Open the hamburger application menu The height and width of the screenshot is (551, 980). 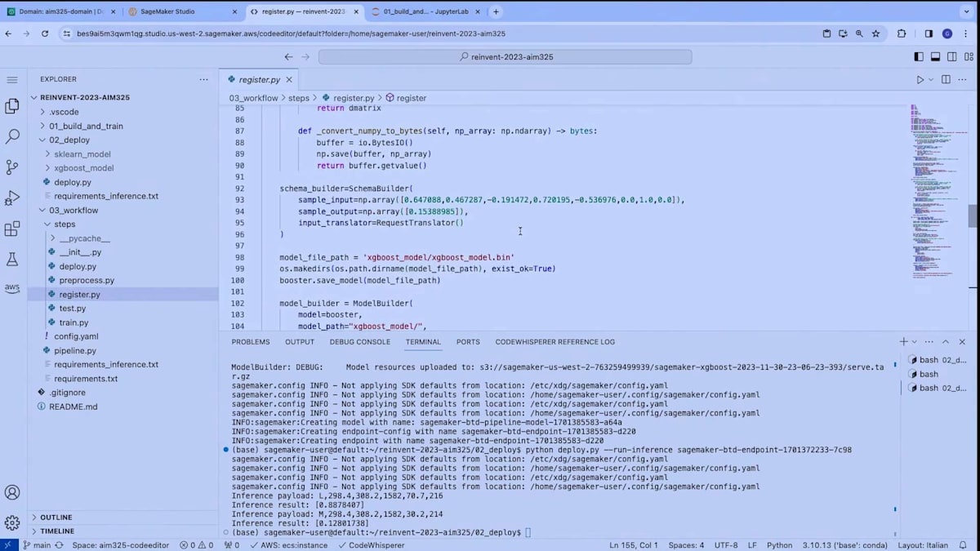point(12,79)
